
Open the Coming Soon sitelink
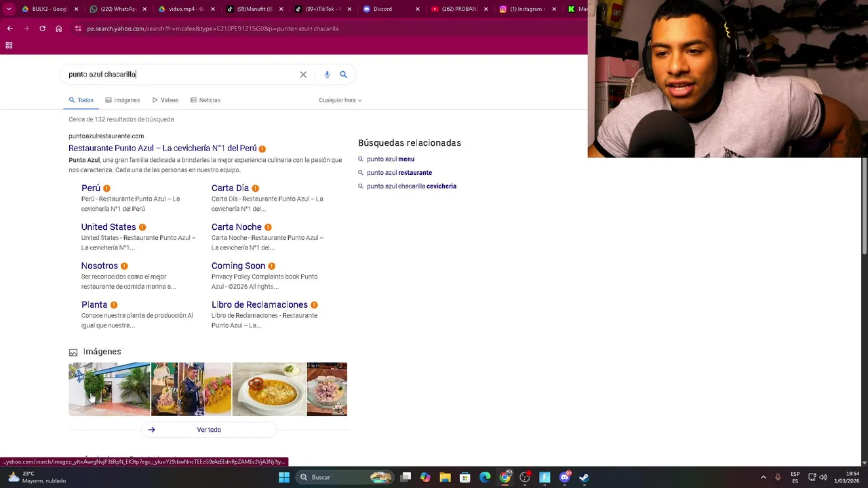coord(238,266)
